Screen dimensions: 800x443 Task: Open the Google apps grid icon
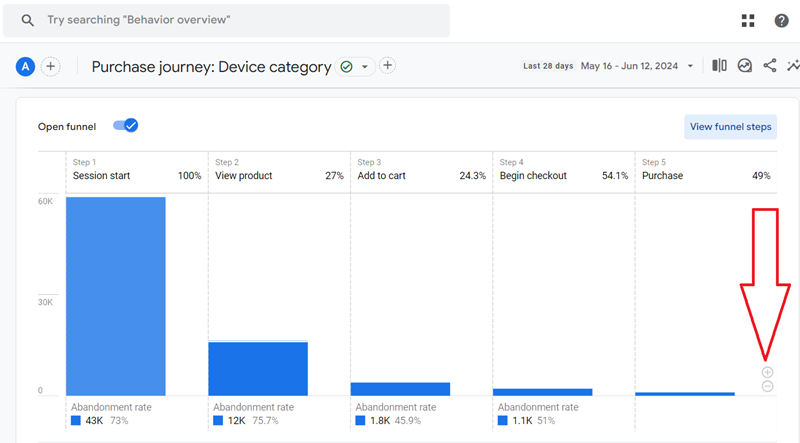click(x=748, y=20)
